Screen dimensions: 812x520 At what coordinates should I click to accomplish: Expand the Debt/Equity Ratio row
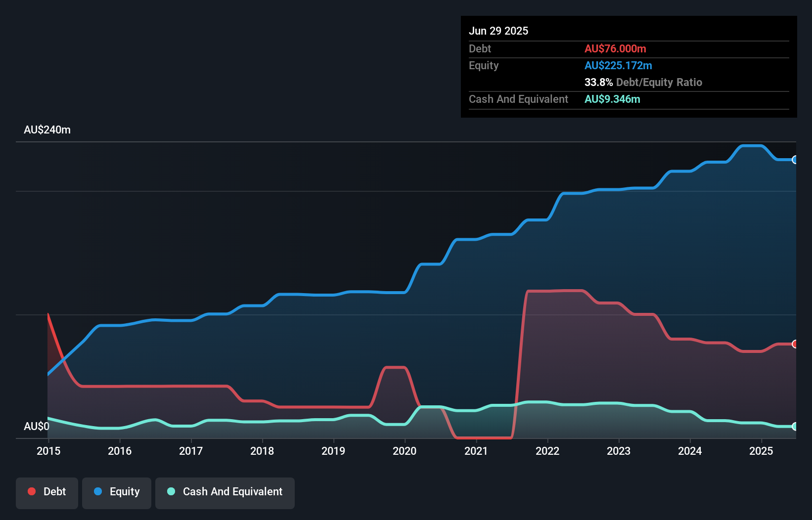643,82
